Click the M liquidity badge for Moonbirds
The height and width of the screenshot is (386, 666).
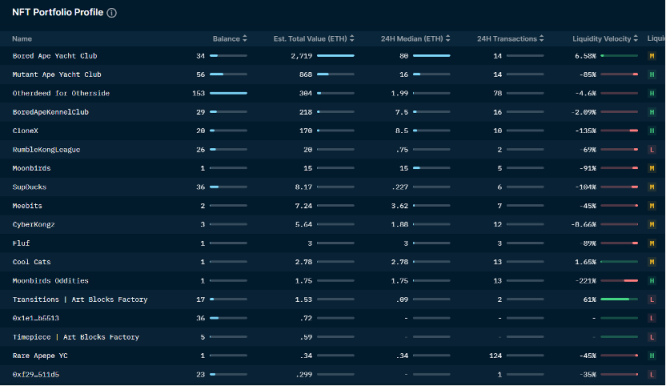point(652,168)
